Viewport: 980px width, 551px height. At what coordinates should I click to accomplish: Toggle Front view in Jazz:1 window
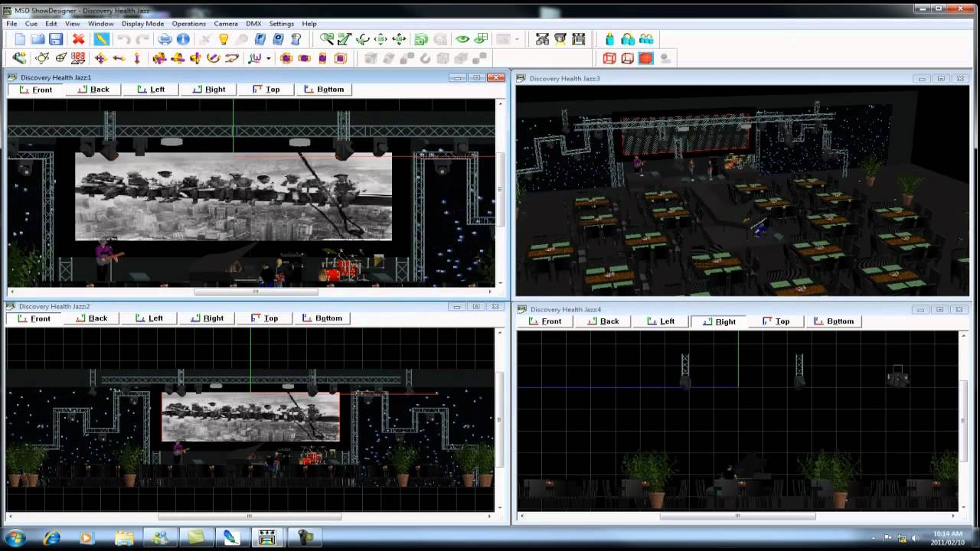(36, 90)
